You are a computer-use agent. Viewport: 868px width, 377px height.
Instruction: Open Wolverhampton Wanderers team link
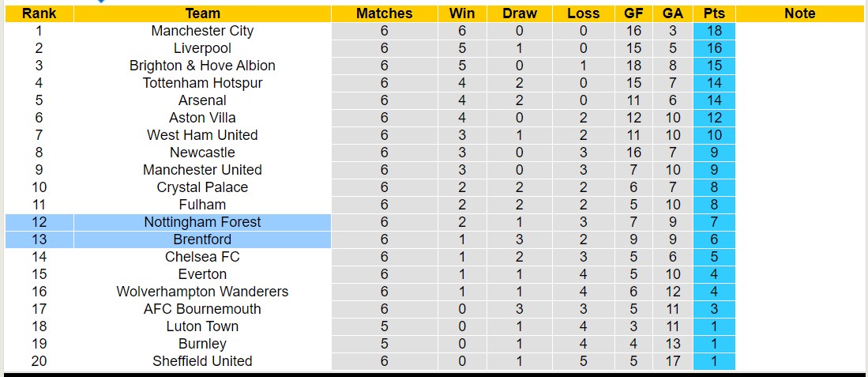pos(202,292)
